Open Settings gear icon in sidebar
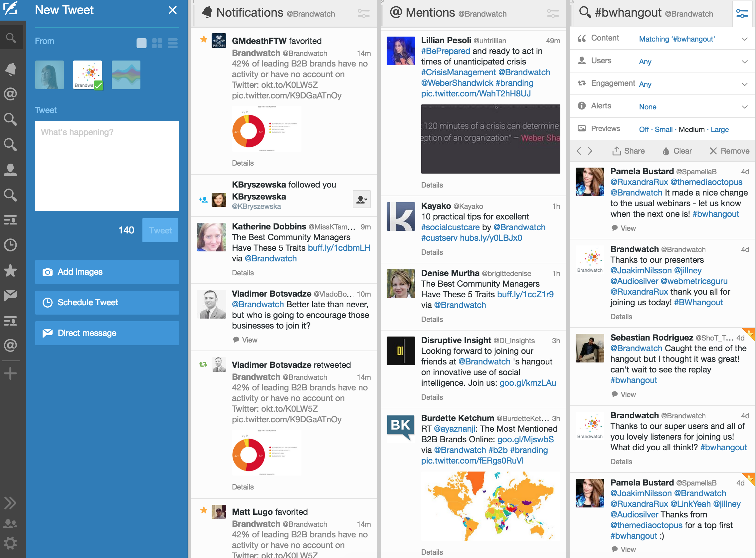 [x=10, y=543]
